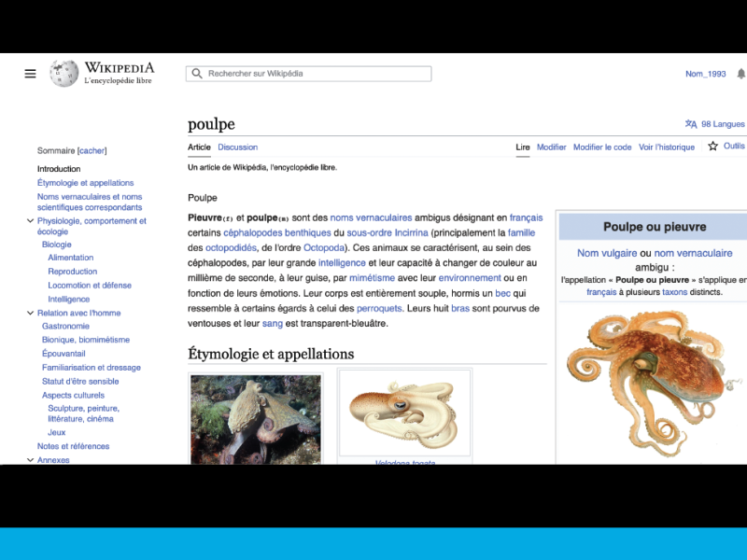Screen dimensions: 747x560
Task: Open the Voir l'historique tab
Action: click(x=667, y=147)
